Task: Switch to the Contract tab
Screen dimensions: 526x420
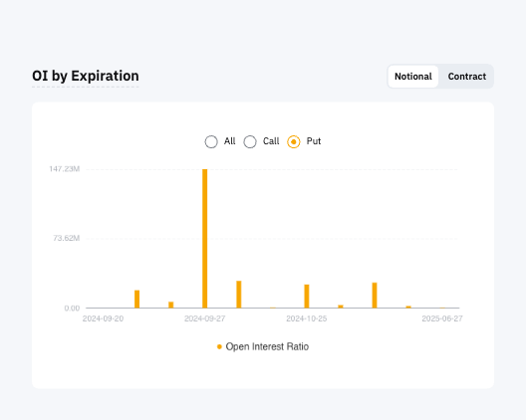Action: (466, 77)
